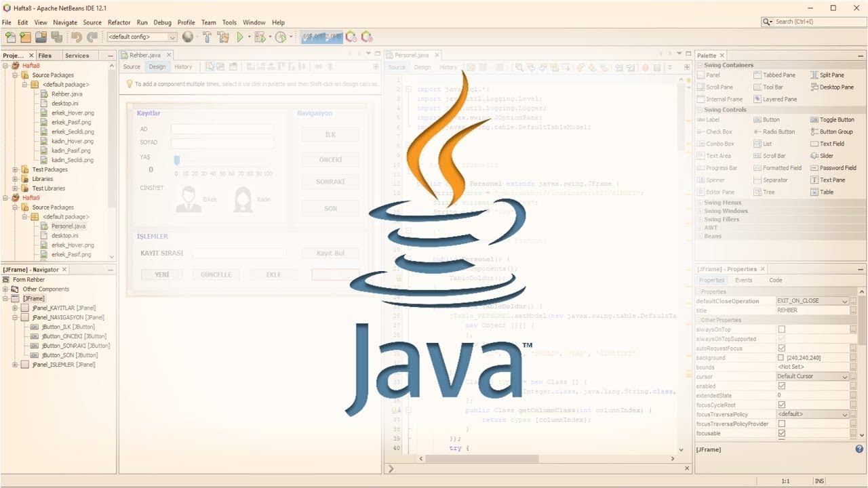The height and width of the screenshot is (488, 868).
Task: Toggle the focusable property checkbox
Action: pyautogui.click(x=781, y=433)
